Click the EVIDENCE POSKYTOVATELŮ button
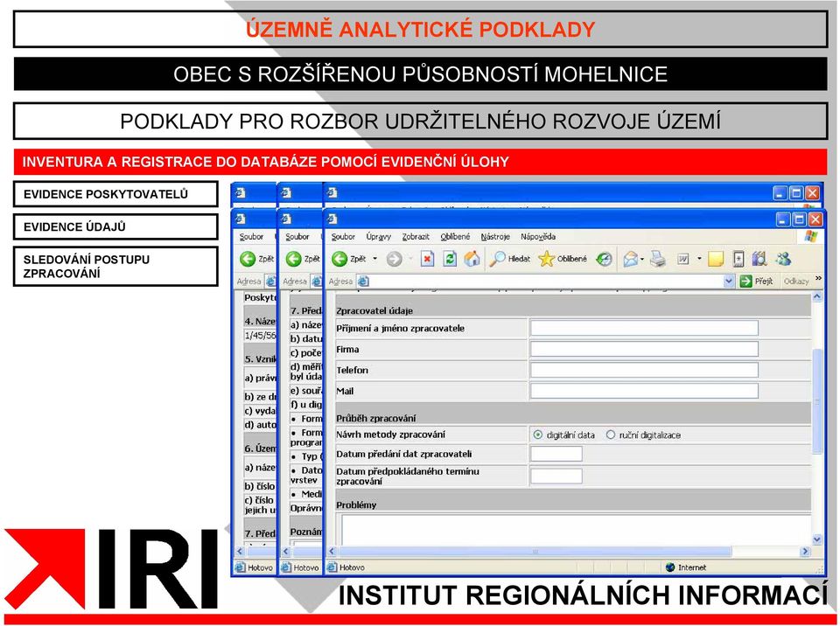 tap(115, 194)
